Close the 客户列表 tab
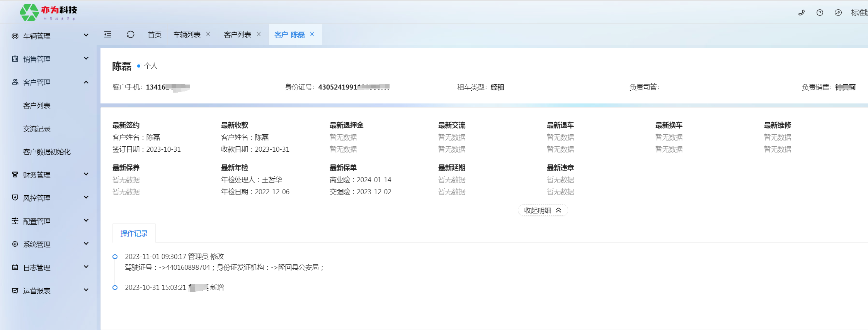 point(259,34)
